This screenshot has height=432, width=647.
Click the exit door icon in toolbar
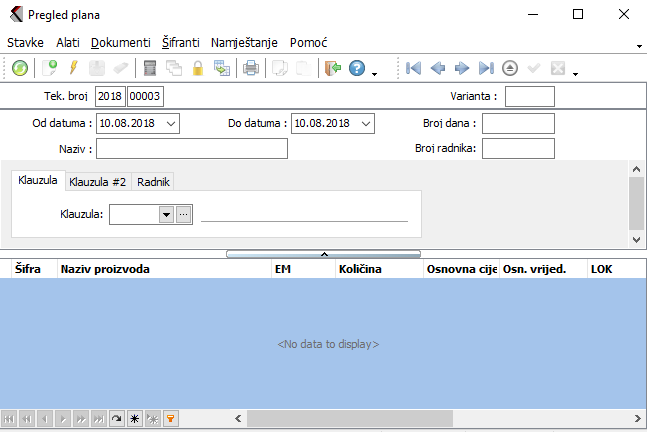(332, 69)
